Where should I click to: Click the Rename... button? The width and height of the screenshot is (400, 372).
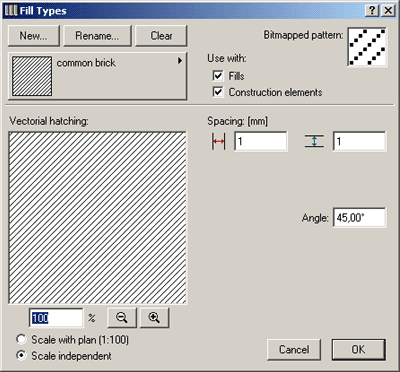tap(97, 36)
